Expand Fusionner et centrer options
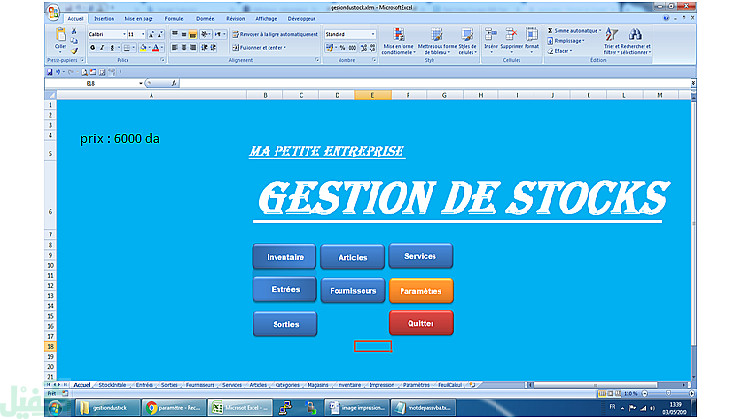The width and height of the screenshot is (741, 419). click(284, 48)
